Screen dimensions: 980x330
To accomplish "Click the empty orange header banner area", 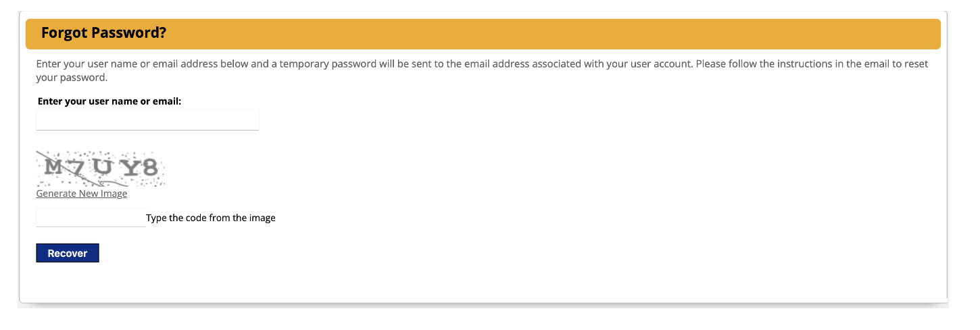I will click(x=541, y=34).
